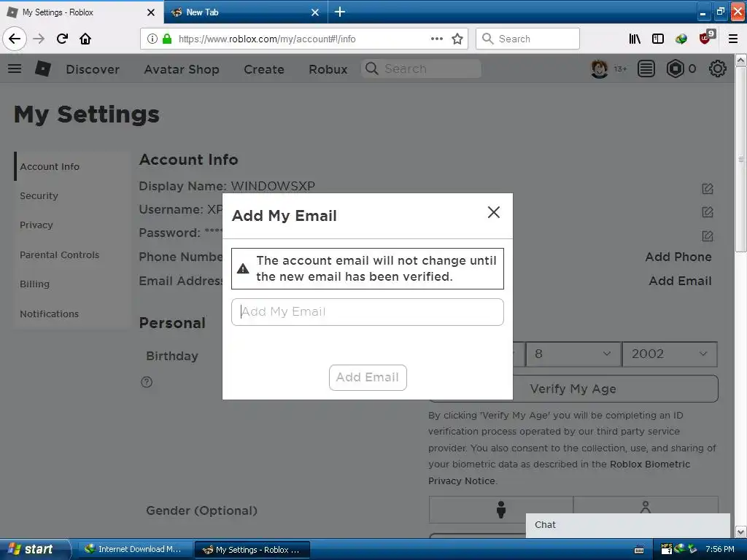Click the browser Forward arrow
Screen dimensions: 747x560
(39, 39)
